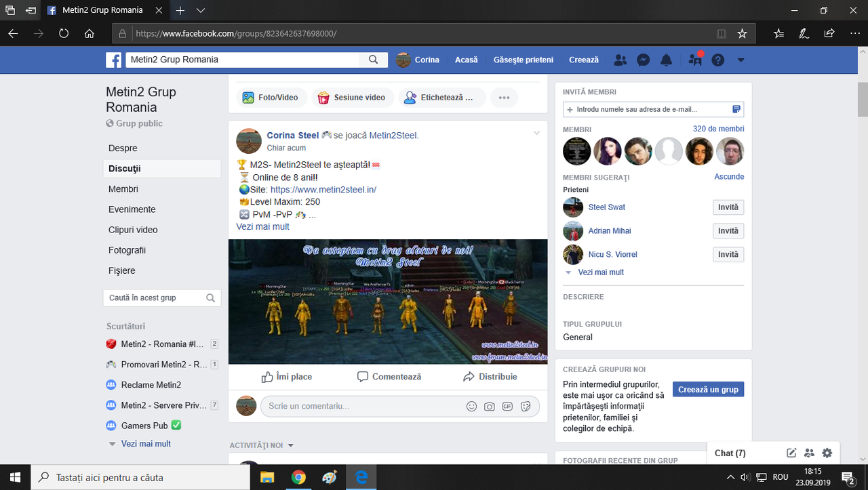Expand the account menu arrow in top bar
The height and width of the screenshot is (490, 868).
click(x=741, y=60)
